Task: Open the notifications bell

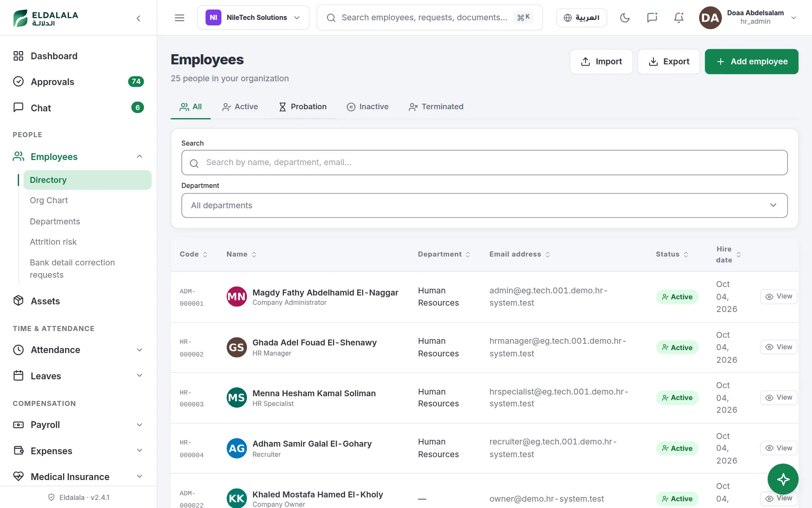Action: (679, 18)
